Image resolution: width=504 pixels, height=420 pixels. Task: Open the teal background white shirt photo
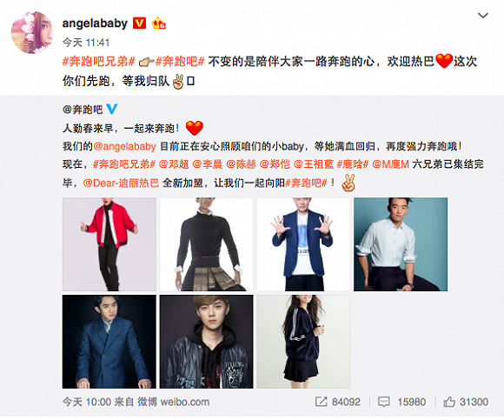tap(401, 244)
